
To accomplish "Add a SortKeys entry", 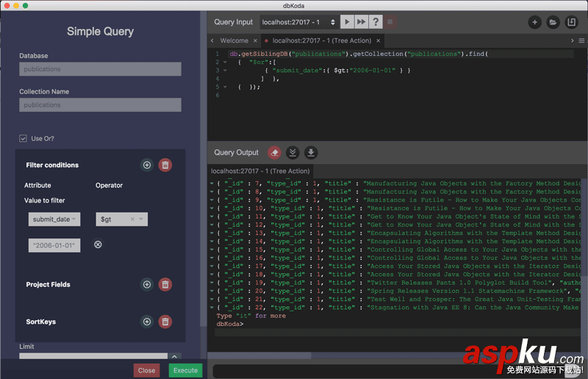I will (147, 322).
